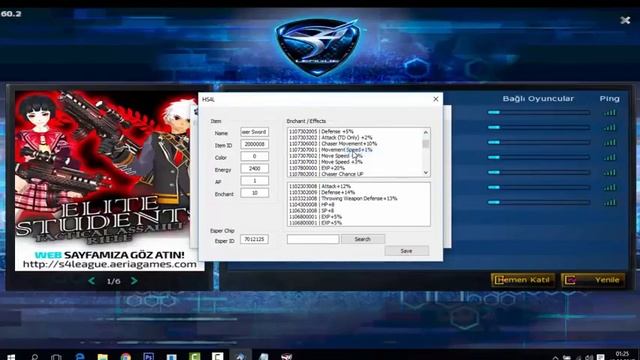Click the Enchant field showing 10
640x360 pixels.
254,193
